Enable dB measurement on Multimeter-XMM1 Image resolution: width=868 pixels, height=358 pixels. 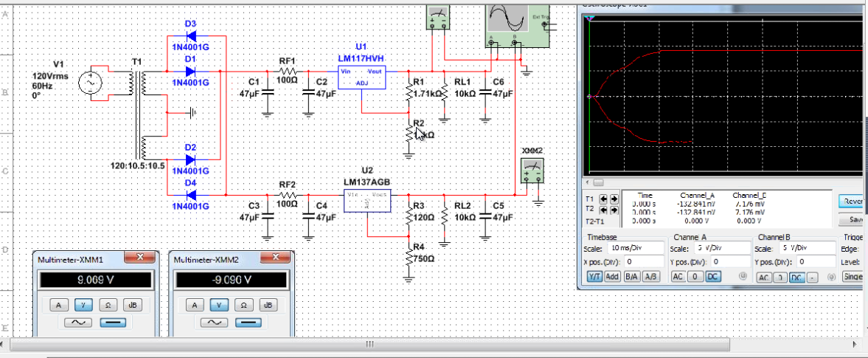pyautogui.click(x=132, y=305)
